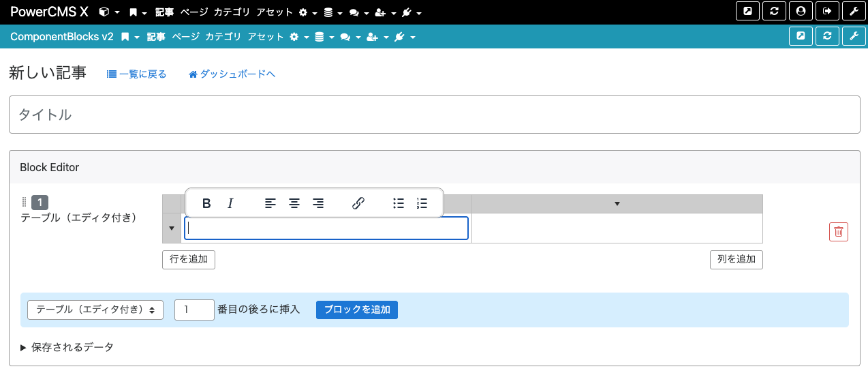The image size is (868, 371).
Task: Open the plug icon menu in the teal bar
Action: point(404,37)
